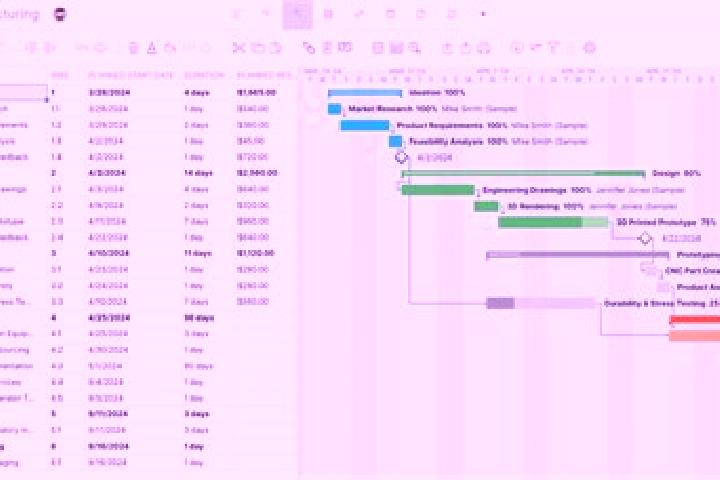Screen dimensions: 720x480
Task: Click WBS cell '1.2'
Action: 56,125
